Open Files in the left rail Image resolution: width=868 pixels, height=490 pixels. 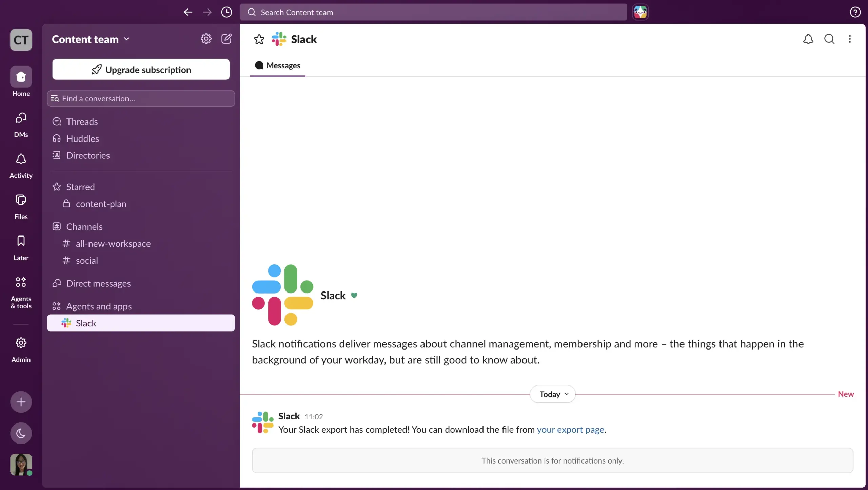pyautogui.click(x=21, y=207)
